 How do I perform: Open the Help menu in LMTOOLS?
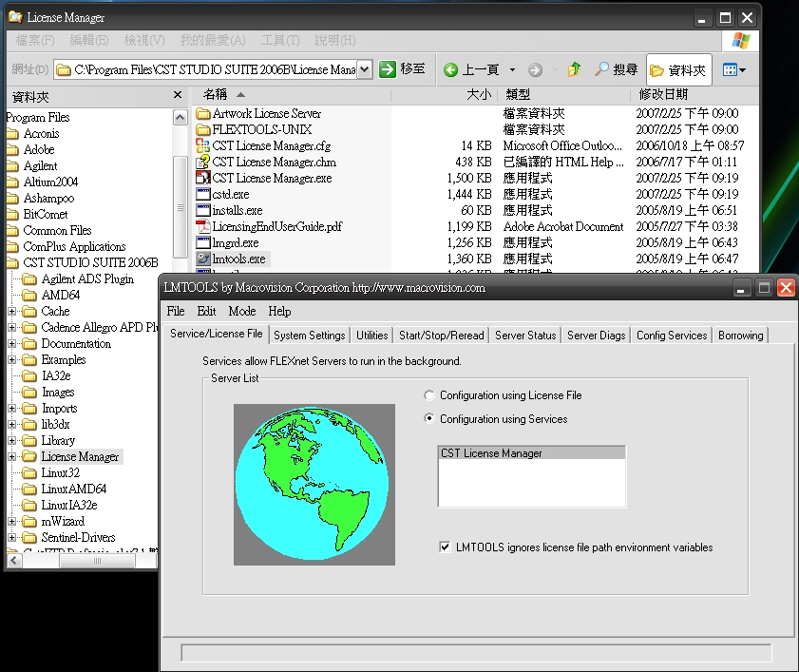coord(279,311)
